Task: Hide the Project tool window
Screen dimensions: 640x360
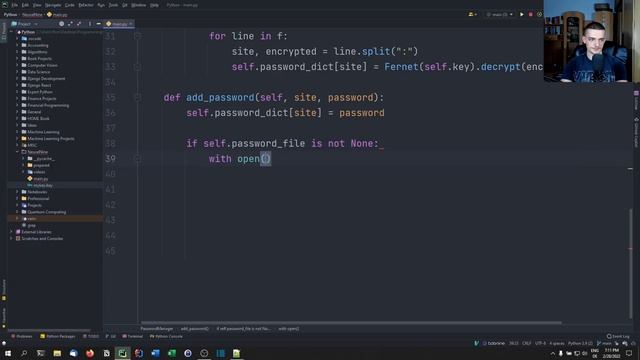Action: 98,24
